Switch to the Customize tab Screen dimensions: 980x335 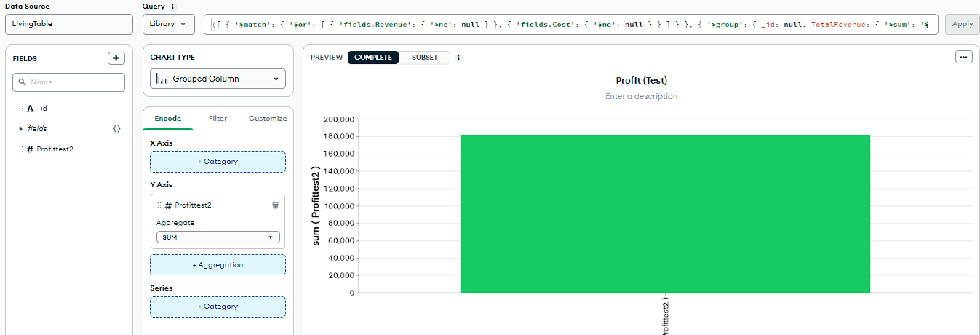(268, 118)
